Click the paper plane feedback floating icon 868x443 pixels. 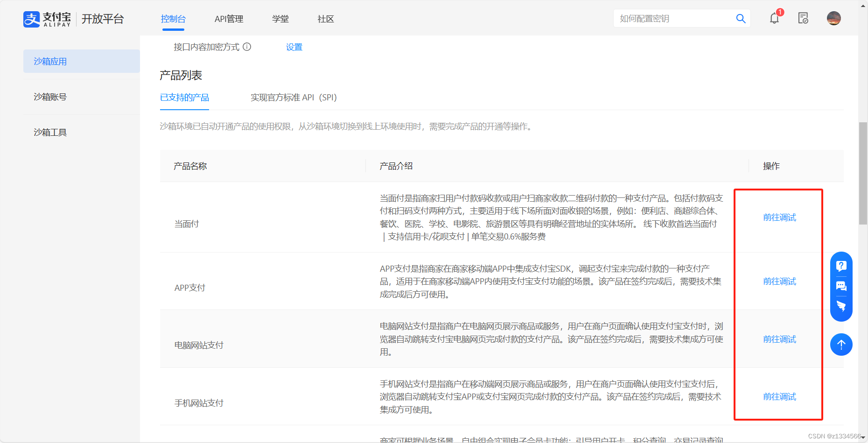[x=841, y=306]
